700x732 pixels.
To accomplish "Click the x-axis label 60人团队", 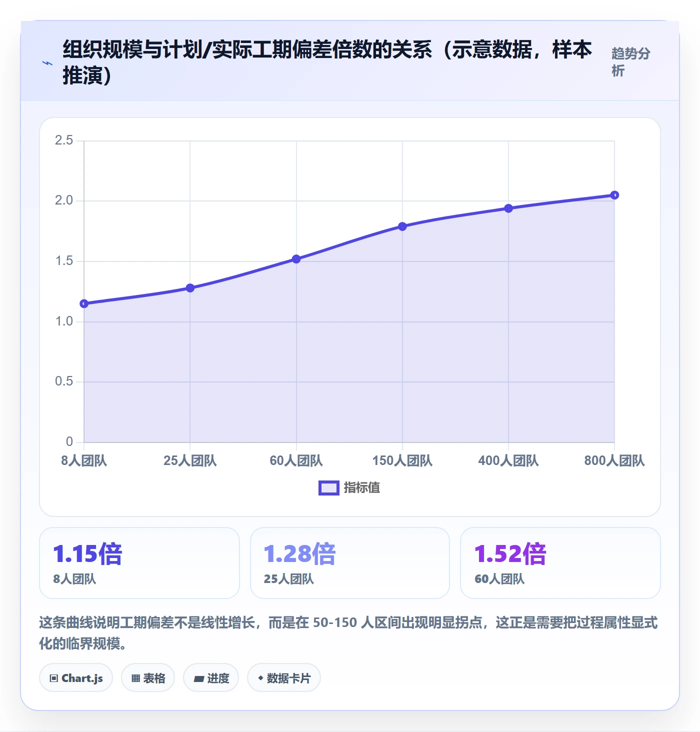I will pyautogui.click(x=296, y=460).
